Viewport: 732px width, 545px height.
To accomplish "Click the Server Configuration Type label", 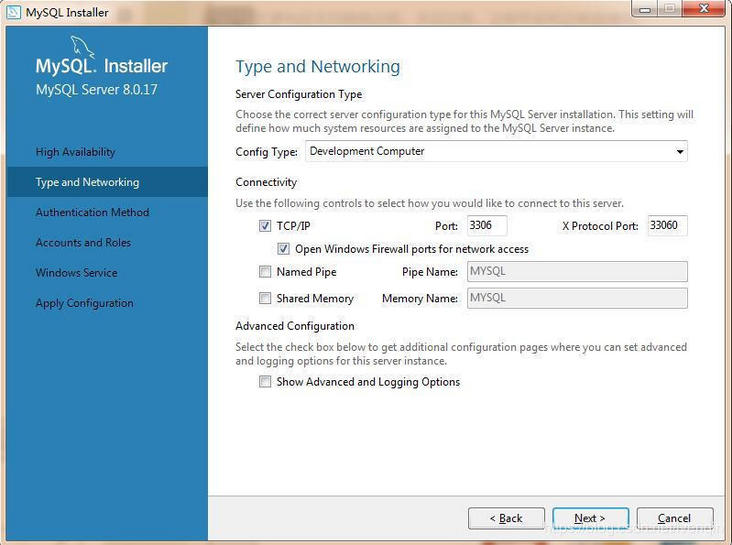I will (299, 94).
